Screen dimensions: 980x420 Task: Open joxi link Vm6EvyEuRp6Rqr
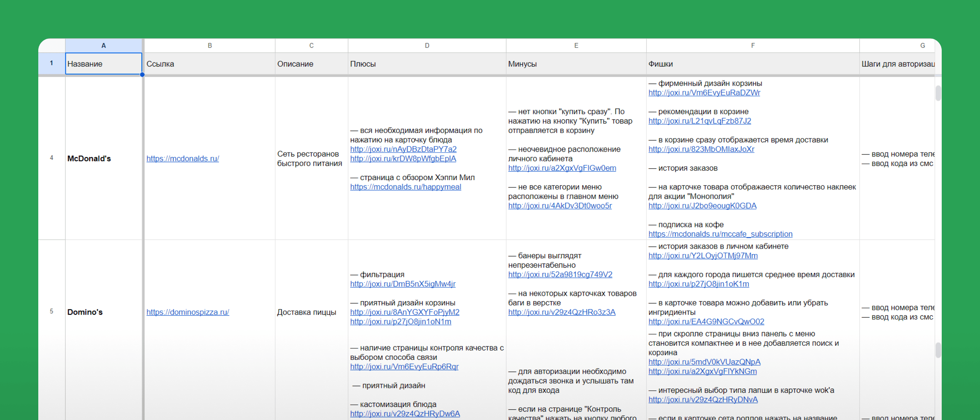404,367
